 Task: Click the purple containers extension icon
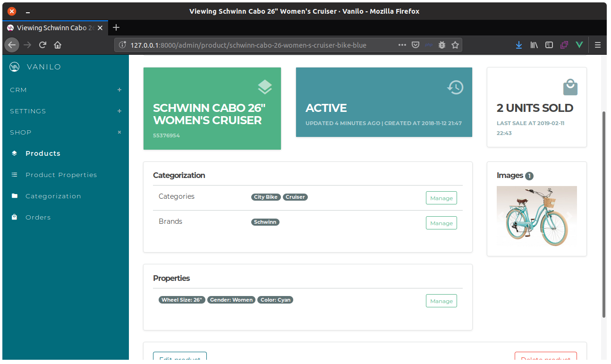[564, 45]
